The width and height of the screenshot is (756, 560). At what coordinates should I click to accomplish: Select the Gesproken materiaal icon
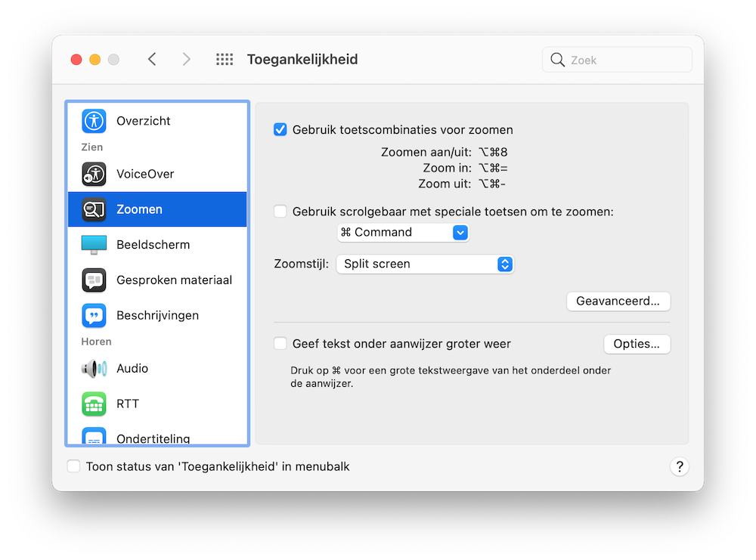tap(94, 280)
